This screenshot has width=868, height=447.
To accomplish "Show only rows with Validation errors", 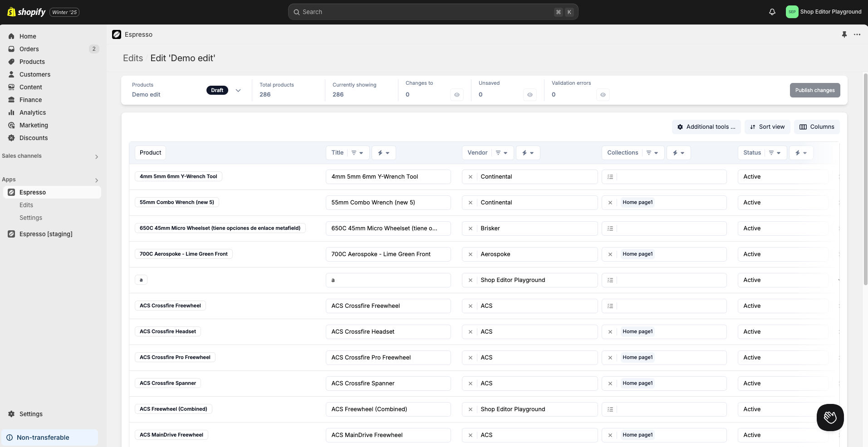I will pos(603,95).
